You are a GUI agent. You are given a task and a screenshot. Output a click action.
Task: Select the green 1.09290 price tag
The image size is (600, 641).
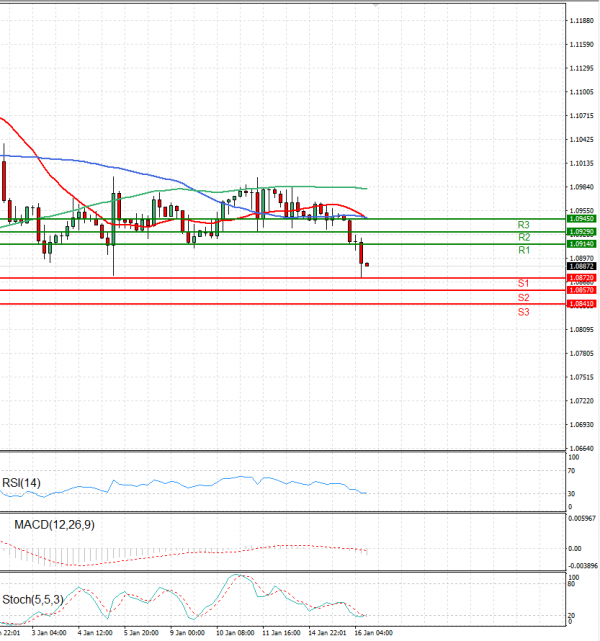point(581,232)
